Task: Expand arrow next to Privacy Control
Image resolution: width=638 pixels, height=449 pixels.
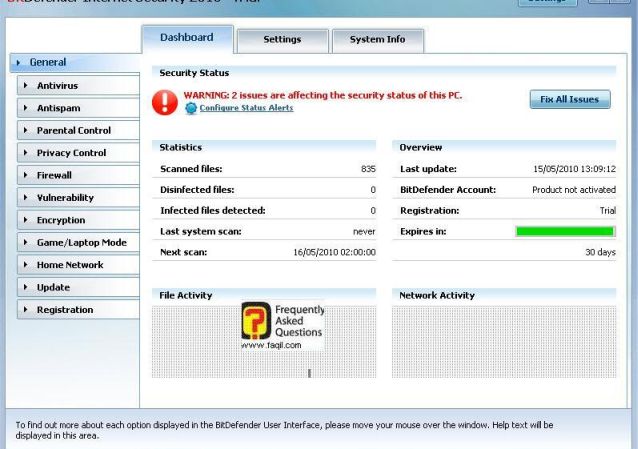Action: click(26, 152)
